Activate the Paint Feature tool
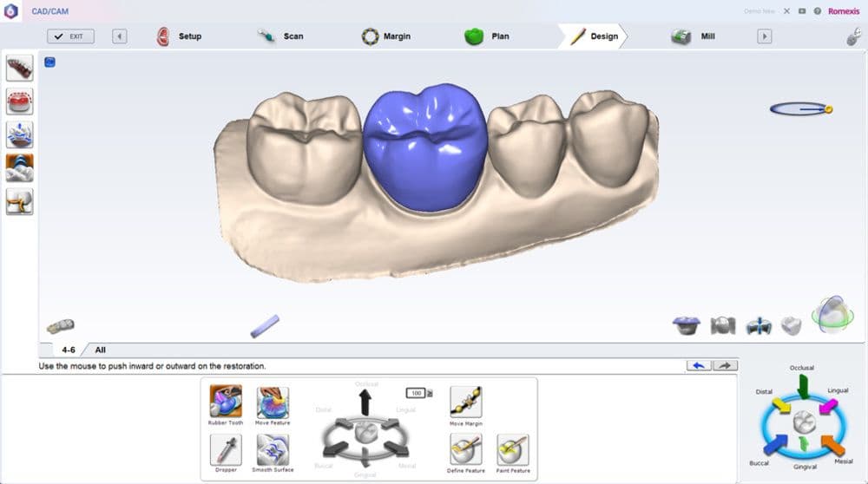The height and width of the screenshot is (484, 868). [513, 449]
